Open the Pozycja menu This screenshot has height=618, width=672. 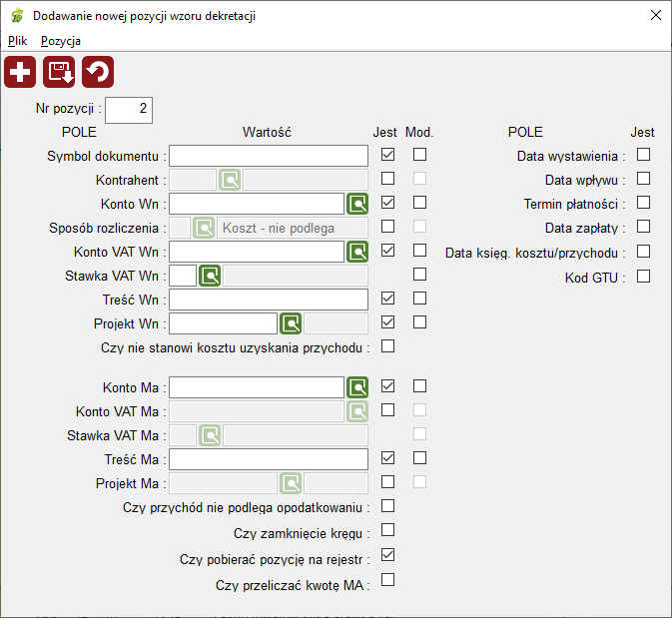click(61, 41)
